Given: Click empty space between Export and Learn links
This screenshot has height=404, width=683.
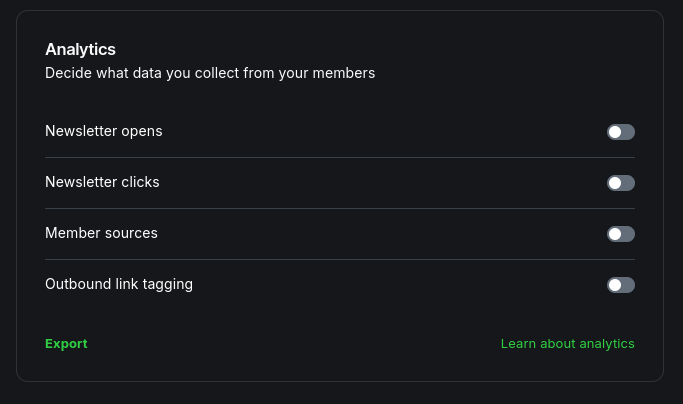Looking at the screenshot, I should (x=290, y=343).
